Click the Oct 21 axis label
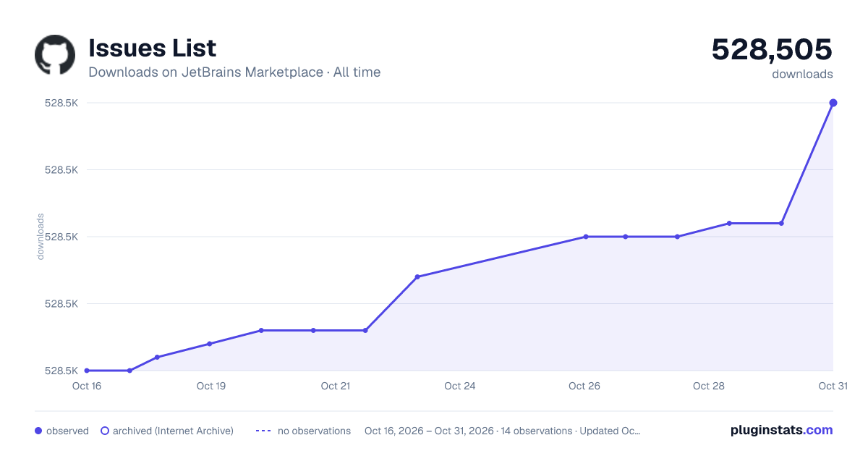This screenshot has height=456, width=868. tap(336, 386)
